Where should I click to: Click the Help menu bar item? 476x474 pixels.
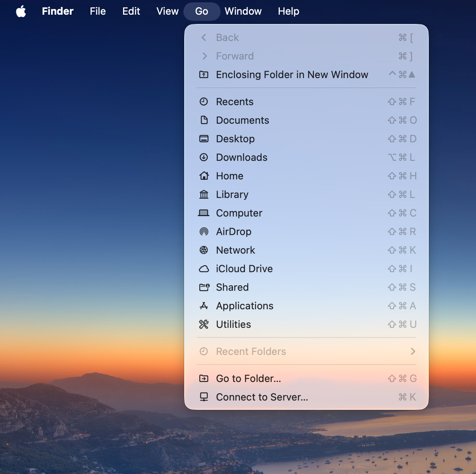pyautogui.click(x=288, y=11)
